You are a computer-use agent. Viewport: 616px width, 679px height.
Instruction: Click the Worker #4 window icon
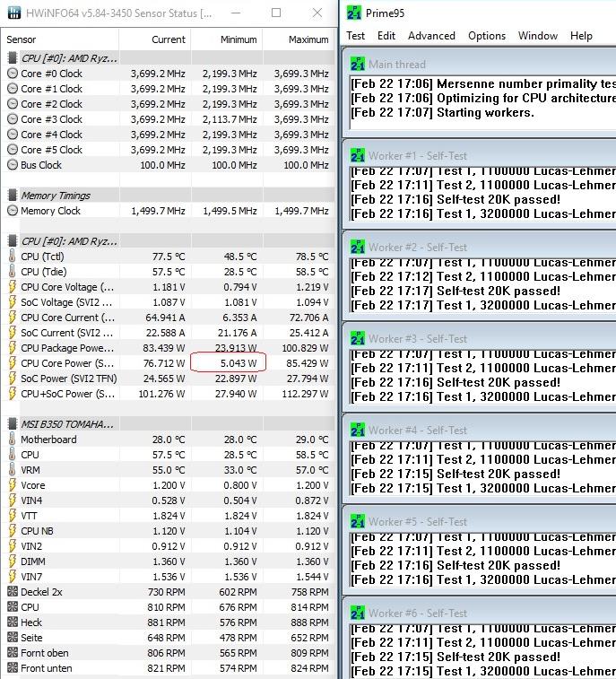pyautogui.click(x=358, y=430)
